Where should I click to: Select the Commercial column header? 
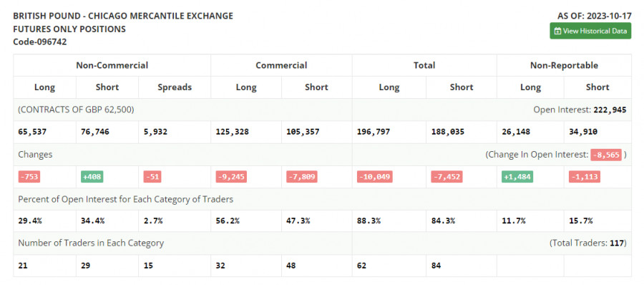(x=281, y=65)
